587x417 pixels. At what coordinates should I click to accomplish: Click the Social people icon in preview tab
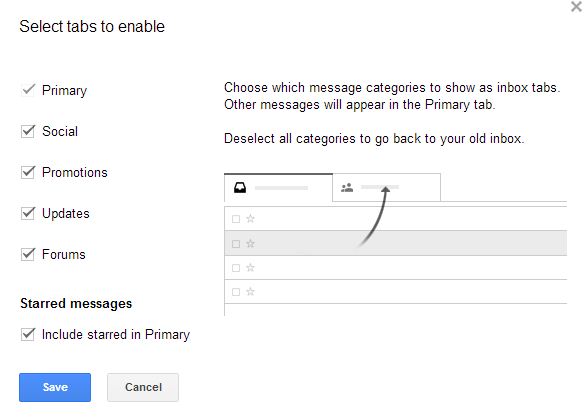(347, 187)
